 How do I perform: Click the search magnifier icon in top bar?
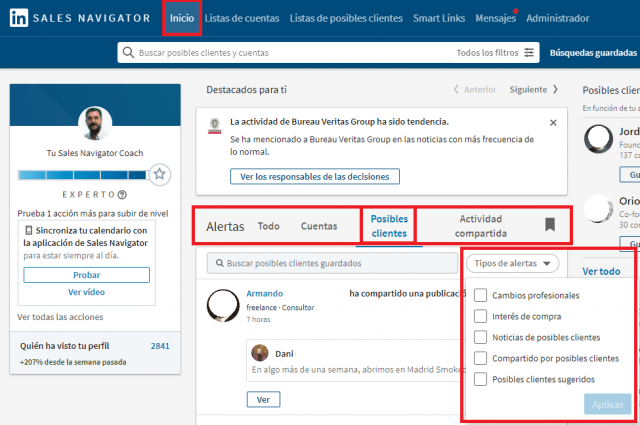click(x=128, y=53)
